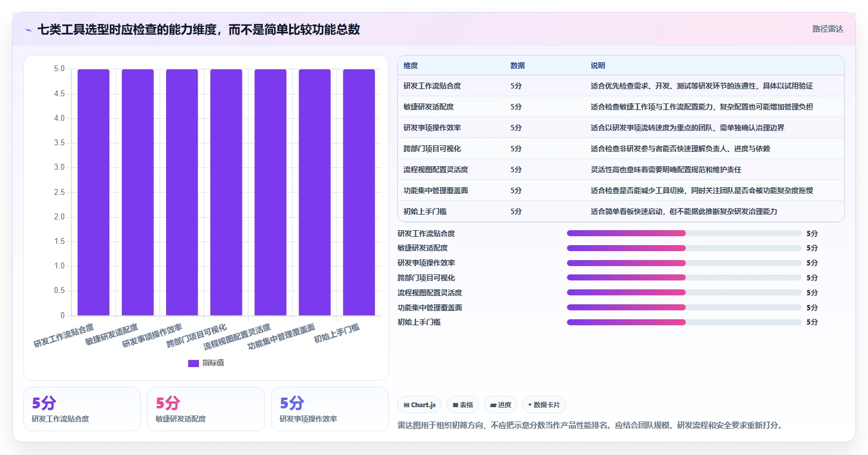
Task: Click the 说明 table column header
Action: click(x=598, y=65)
